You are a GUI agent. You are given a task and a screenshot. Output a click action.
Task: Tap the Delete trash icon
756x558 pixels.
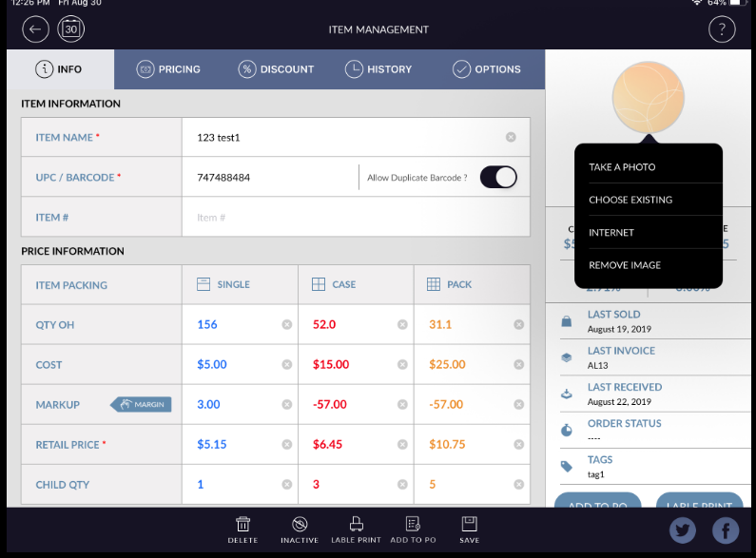click(x=242, y=529)
